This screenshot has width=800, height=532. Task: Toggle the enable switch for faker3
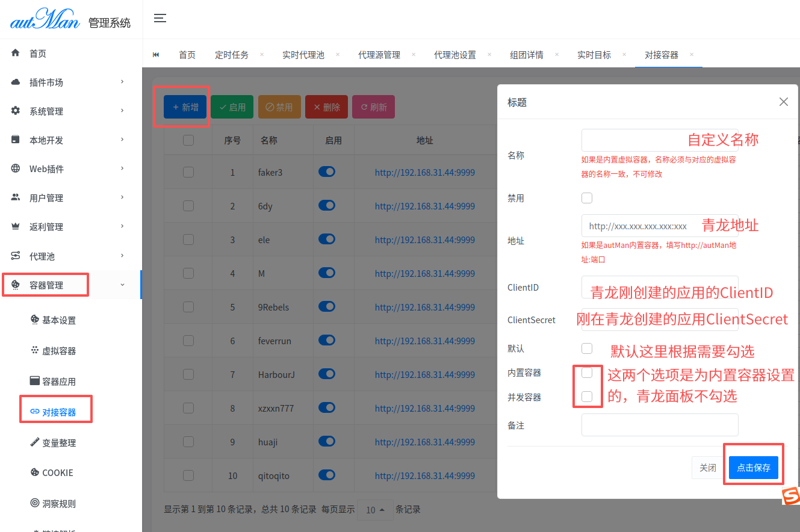click(x=327, y=172)
